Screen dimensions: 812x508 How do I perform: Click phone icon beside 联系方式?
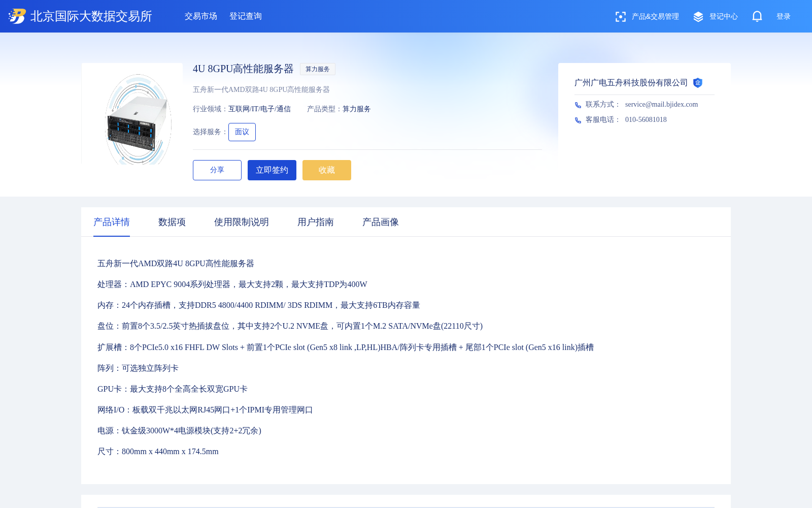point(578,105)
